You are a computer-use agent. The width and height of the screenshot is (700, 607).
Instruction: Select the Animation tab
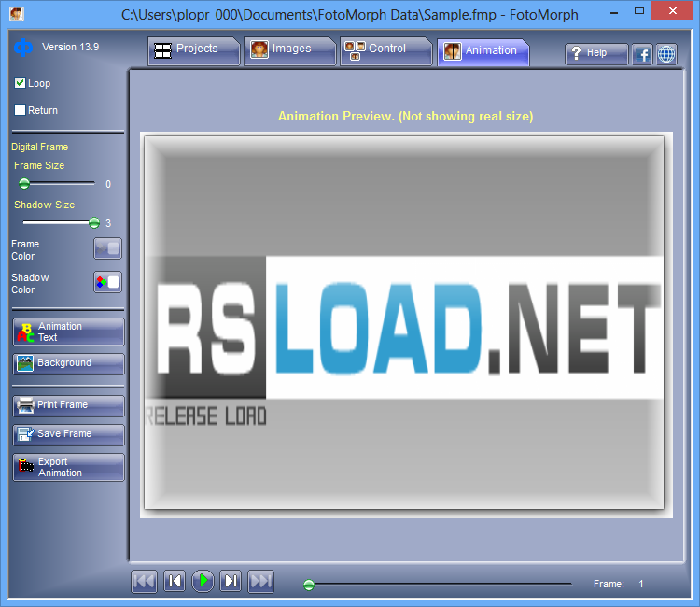483,51
